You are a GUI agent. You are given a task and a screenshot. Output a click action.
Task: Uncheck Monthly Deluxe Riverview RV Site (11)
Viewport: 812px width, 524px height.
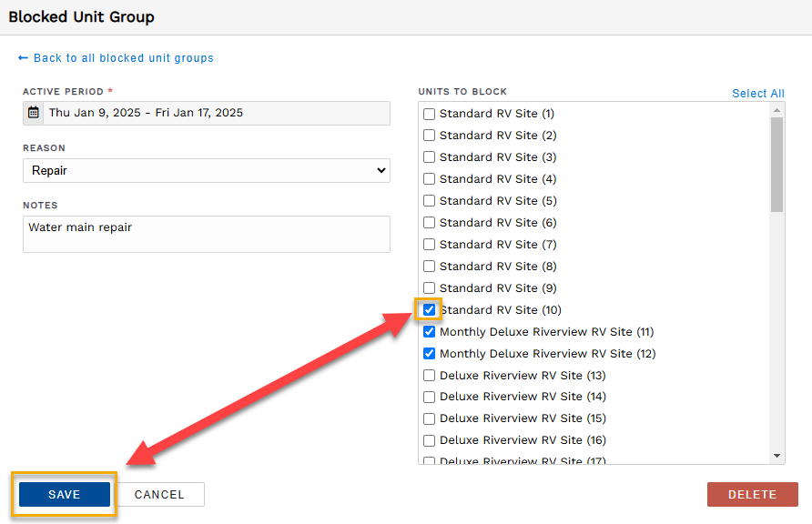point(430,332)
